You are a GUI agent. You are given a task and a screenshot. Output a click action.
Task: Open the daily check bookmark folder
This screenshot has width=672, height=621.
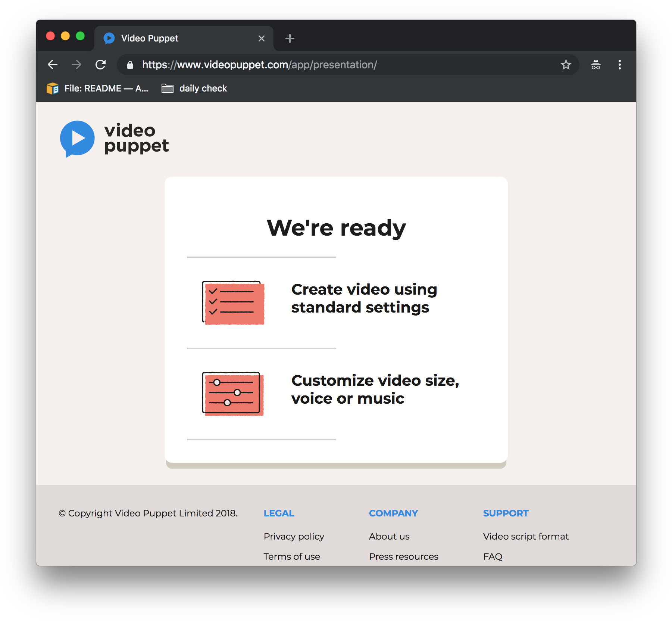[194, 89]
